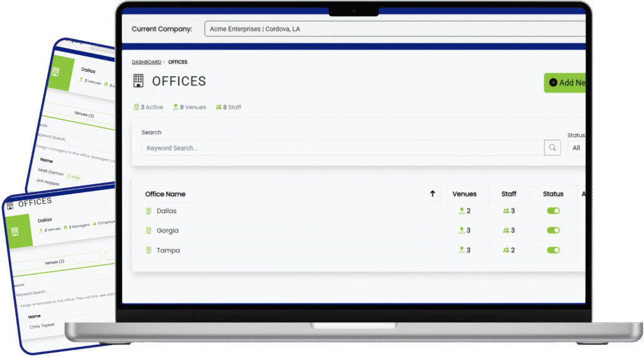Image resolution: width=644 pixels, height=357 pixels.
Task: Select Venues (2) tab on upper phone
Action: [84, 114]
